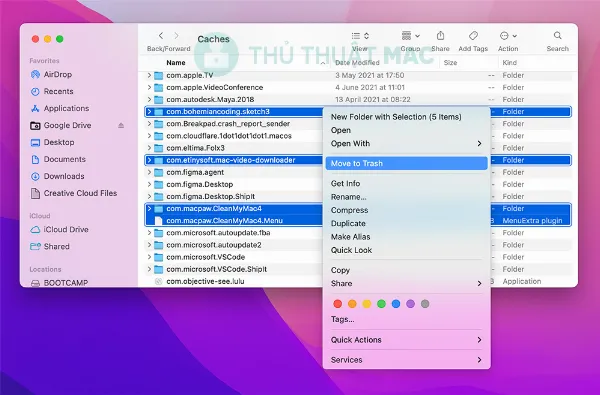Image resolution: width=600 pixels, height=395 pixels.
Task: Expand the com.figma.agent folder
Action: 149,172
